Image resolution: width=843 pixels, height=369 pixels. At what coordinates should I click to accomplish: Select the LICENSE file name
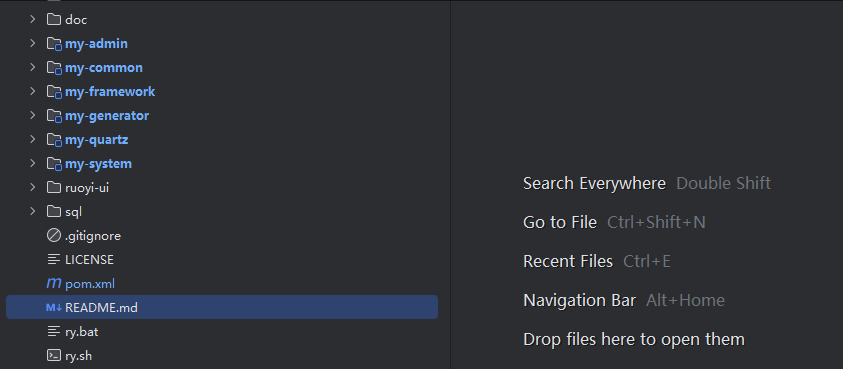point(89,260)
